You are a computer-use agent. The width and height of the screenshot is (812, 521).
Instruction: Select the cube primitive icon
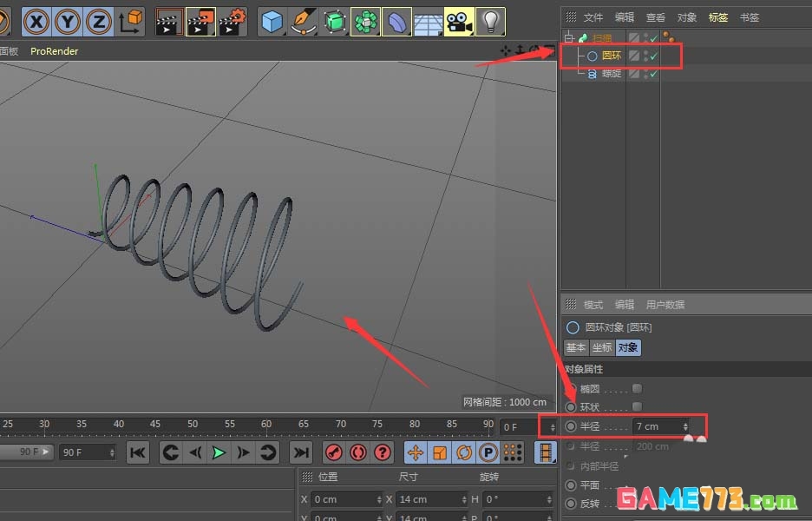coord(272,22)
